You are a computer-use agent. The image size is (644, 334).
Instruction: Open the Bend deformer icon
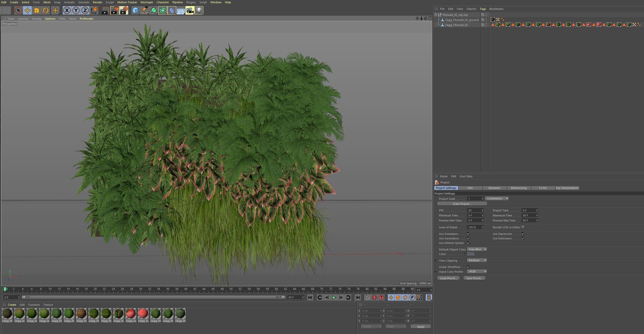[172, 10]
